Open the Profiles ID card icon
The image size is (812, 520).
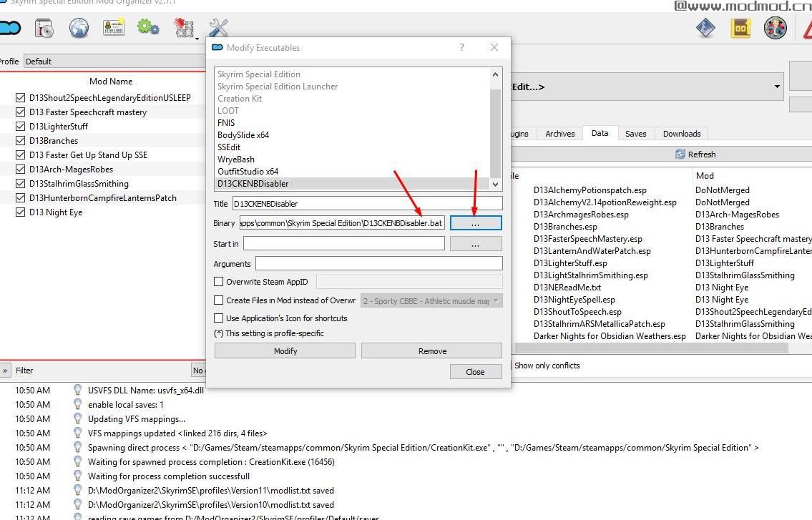click(114, 27)
